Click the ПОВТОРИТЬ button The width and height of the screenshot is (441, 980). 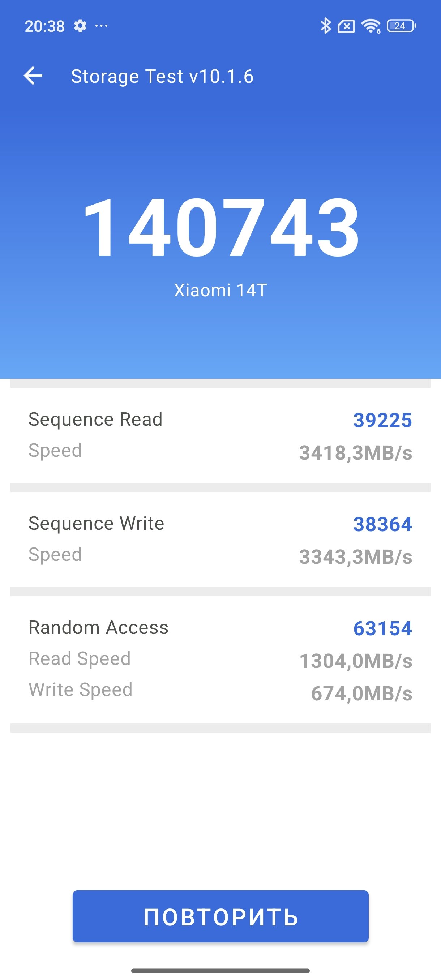(221, 916)
